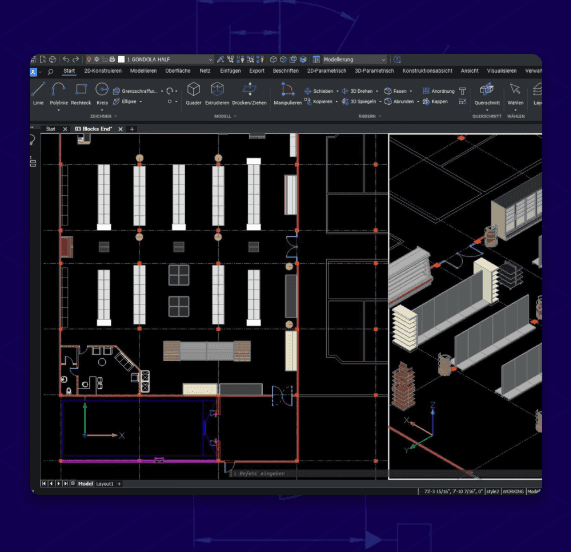Open the Modellieren ribbon tab
This screenshot has height=552, width=571.
pos(143,71)
